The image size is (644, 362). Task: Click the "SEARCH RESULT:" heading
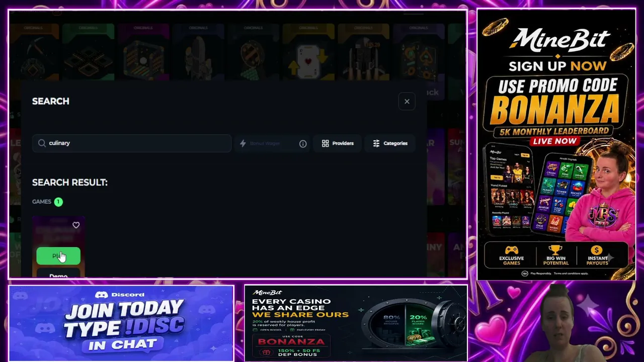(70, 183)
